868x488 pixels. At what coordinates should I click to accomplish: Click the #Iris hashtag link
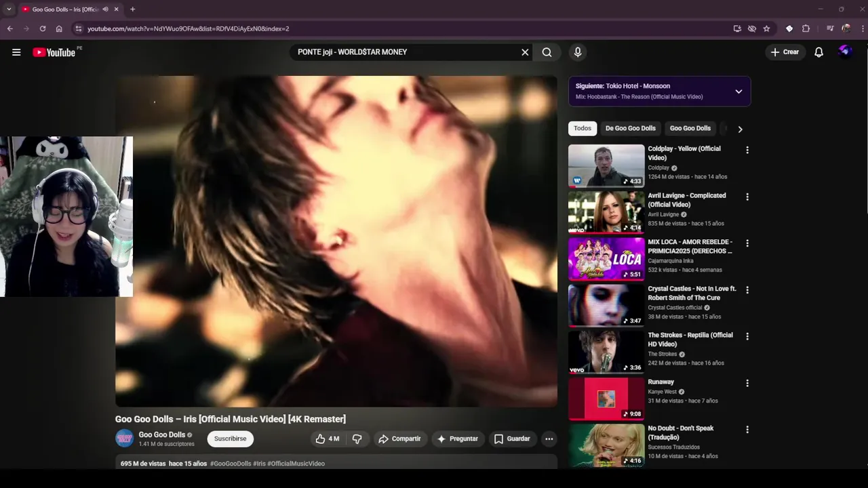click(259, 464)
